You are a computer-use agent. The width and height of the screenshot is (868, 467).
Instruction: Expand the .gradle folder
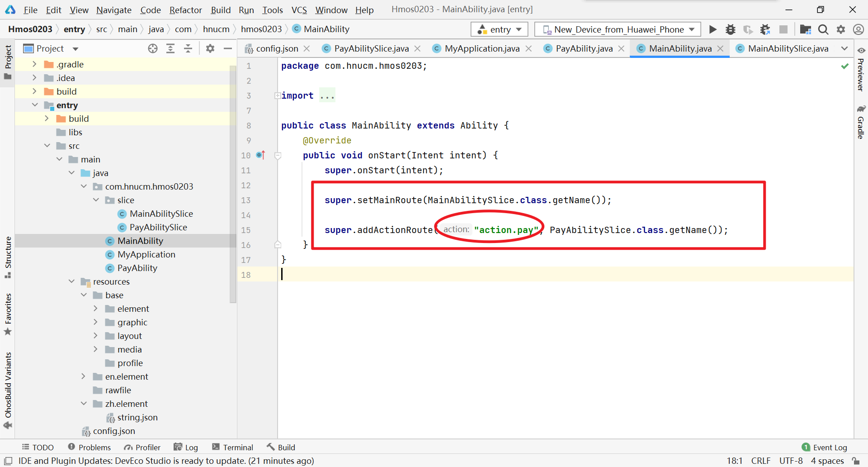click(34, 64)
